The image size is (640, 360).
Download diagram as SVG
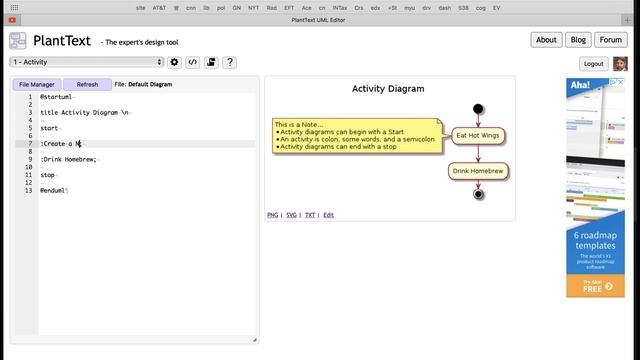pos(291,215)
